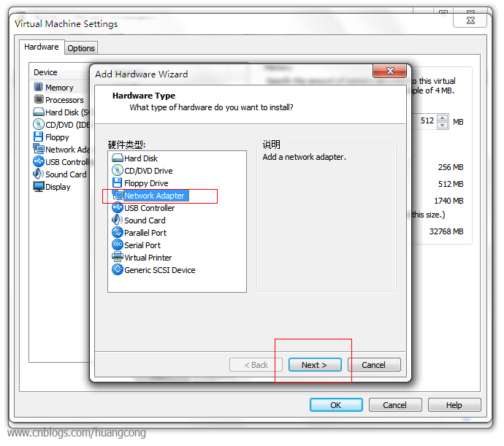Select Hard Disk hardware type
The width and height of the screenshot is (504, 446).
[x=141, y=158]
